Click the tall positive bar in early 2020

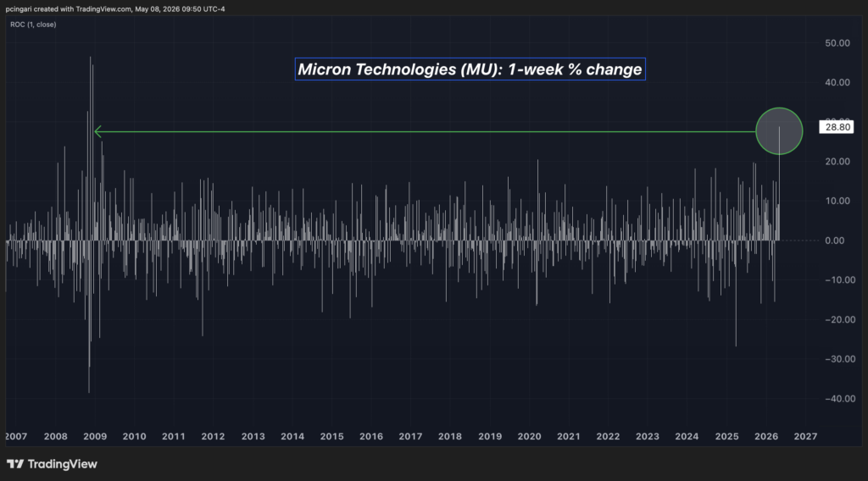click(x=537, y=200)
